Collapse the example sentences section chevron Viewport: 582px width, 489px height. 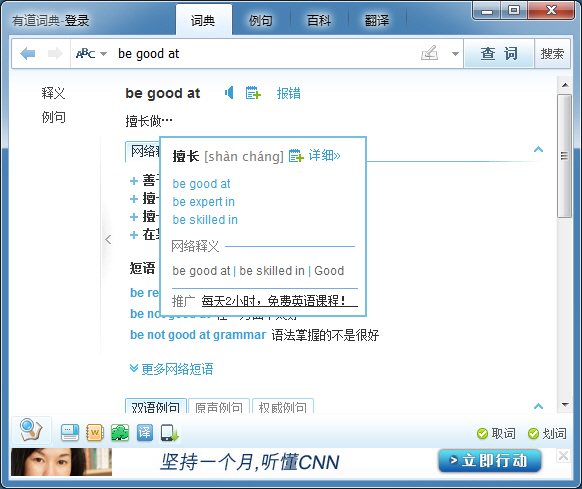pyautogui.click(x=539, y=406)
